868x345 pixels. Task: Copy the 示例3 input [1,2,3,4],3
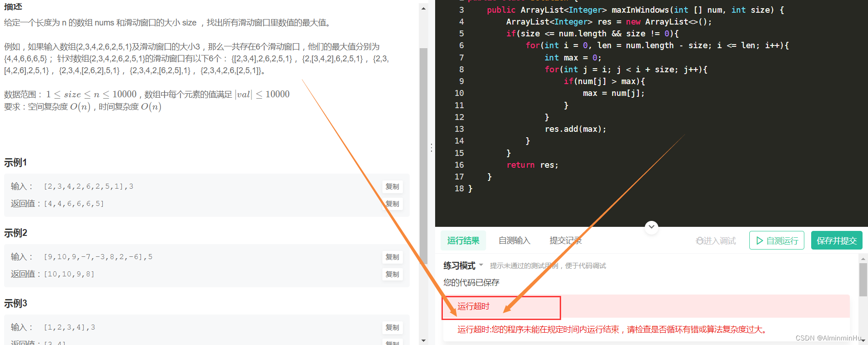[392, 327]
